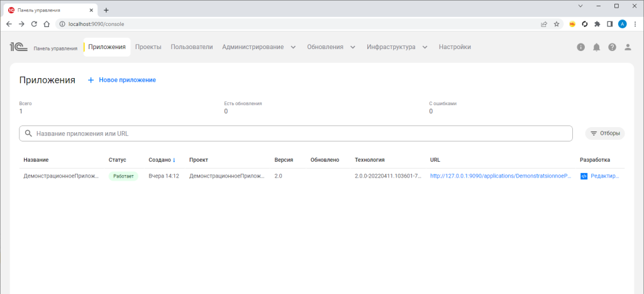Click the application name search field
Image resolution: width=644 pixels, height=294 pixels.
click(x=296, y=133)
